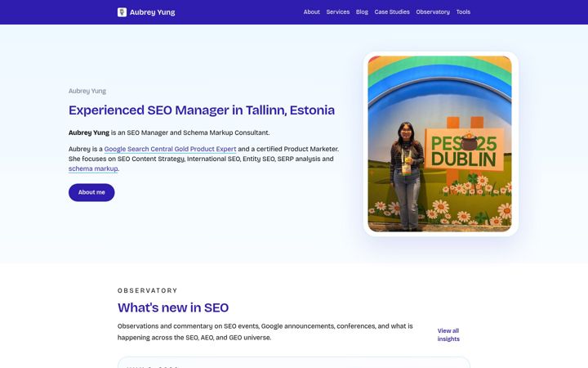This screenshot has width=588, height=368.
Task: Open the Blog menu item
Action: coord(362,12)
